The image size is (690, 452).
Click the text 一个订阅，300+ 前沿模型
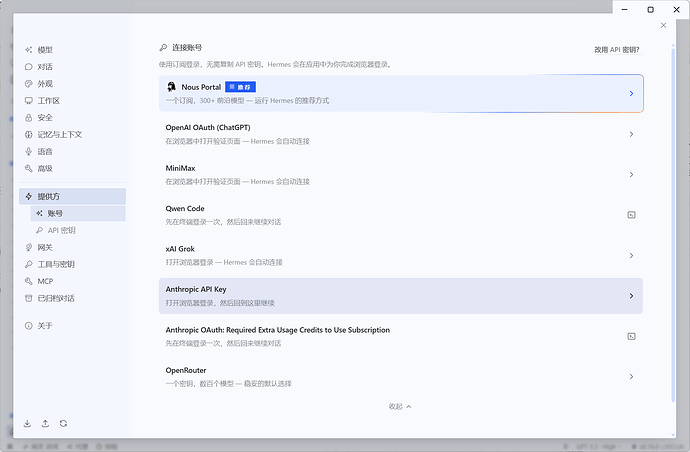point(205,101)
